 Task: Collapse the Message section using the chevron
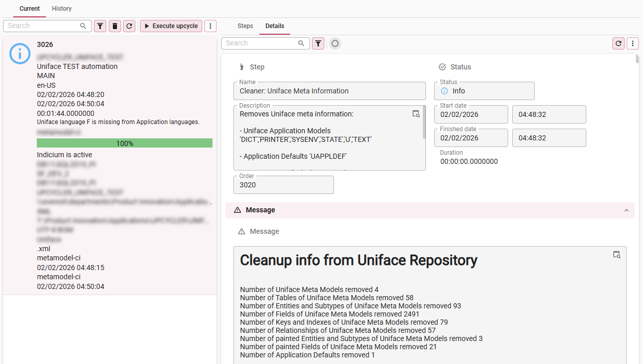pos(626,210)
